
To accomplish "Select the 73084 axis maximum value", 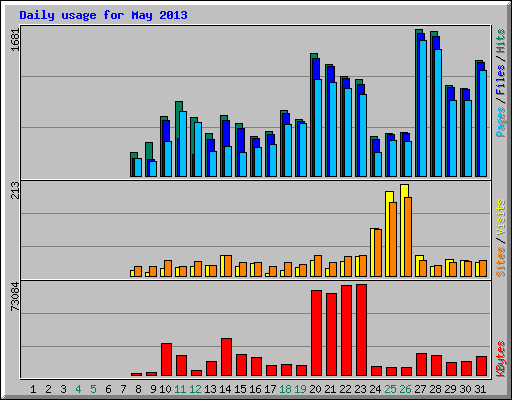I will click(15, 297).
